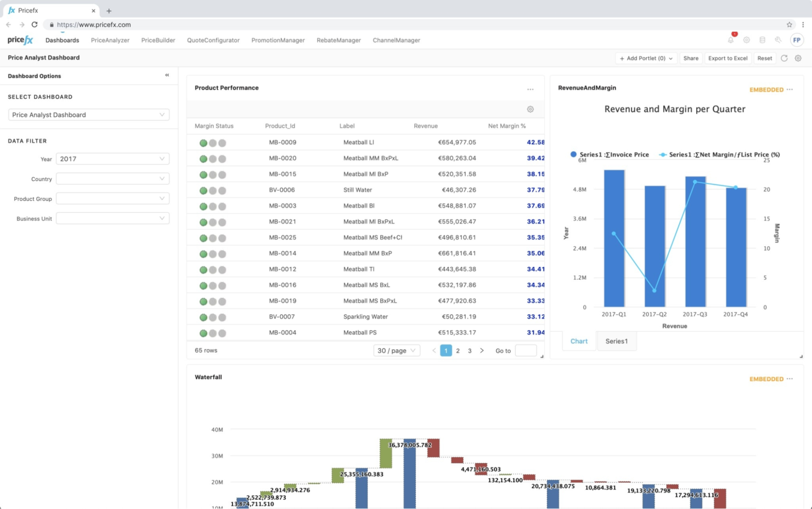
Task: Open the data manager database icon
Action: point(762,40)
